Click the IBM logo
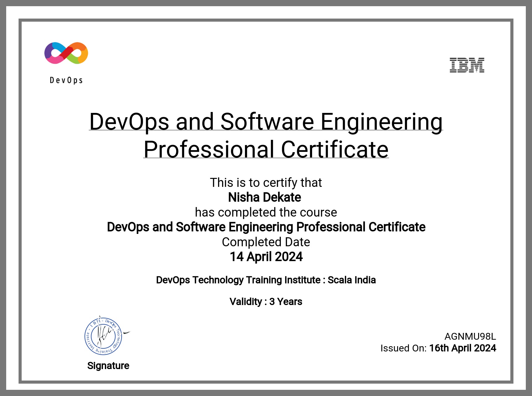The image size is (532, 396). 467,65
